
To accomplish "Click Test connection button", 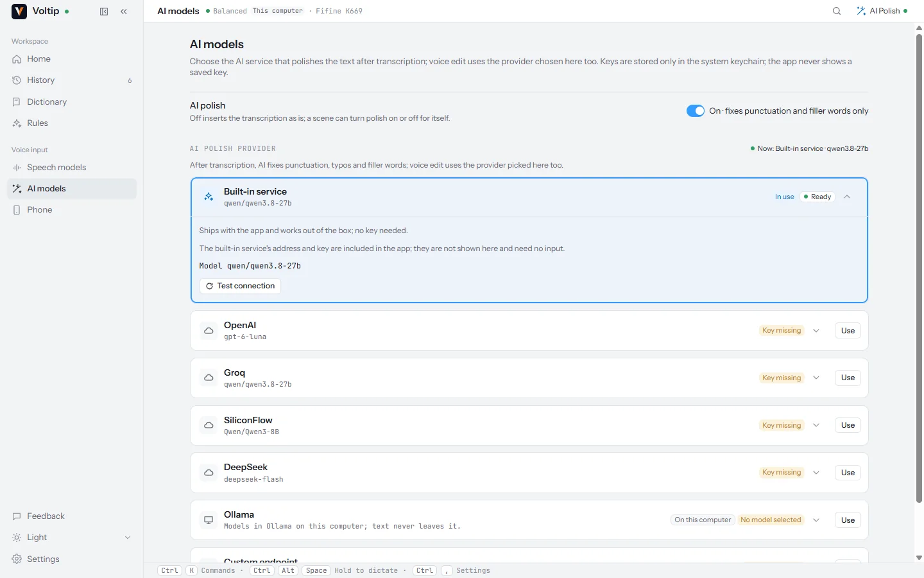I will pos(240,286).
